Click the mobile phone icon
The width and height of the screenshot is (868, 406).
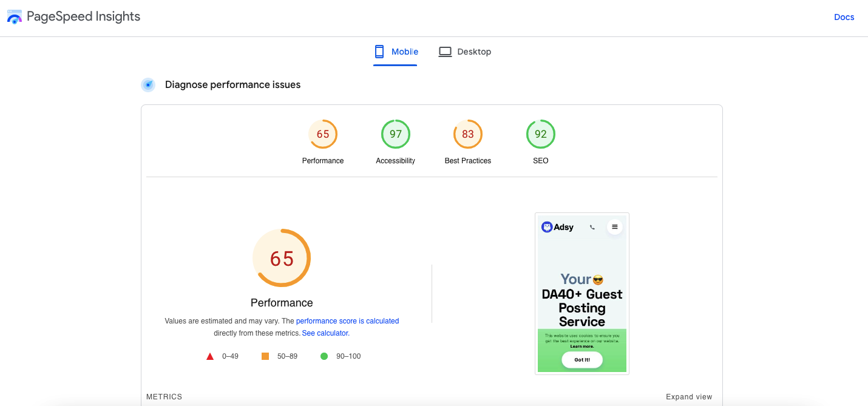(379, 52)
